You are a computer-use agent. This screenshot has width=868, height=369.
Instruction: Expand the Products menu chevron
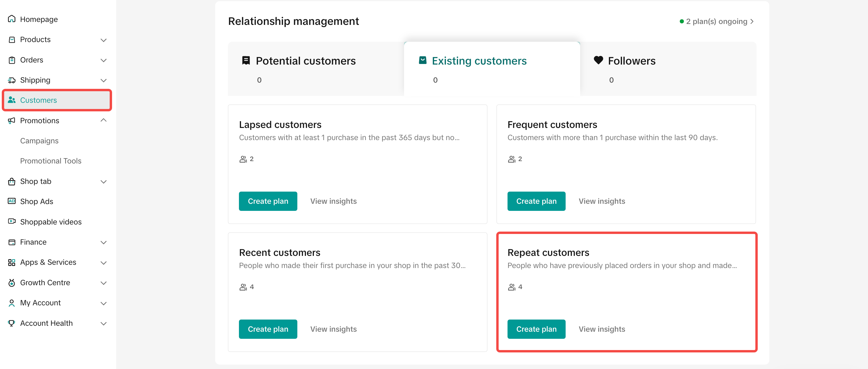(104, 40)
